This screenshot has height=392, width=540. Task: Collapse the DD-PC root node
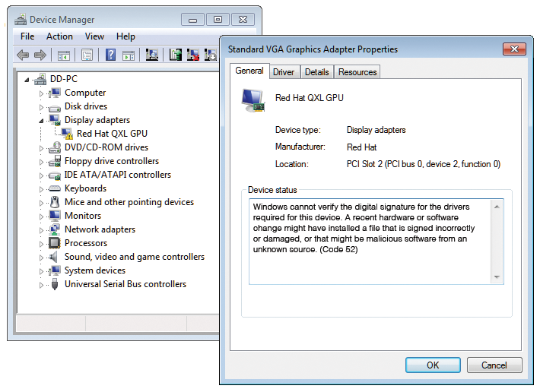pos(27,80)
